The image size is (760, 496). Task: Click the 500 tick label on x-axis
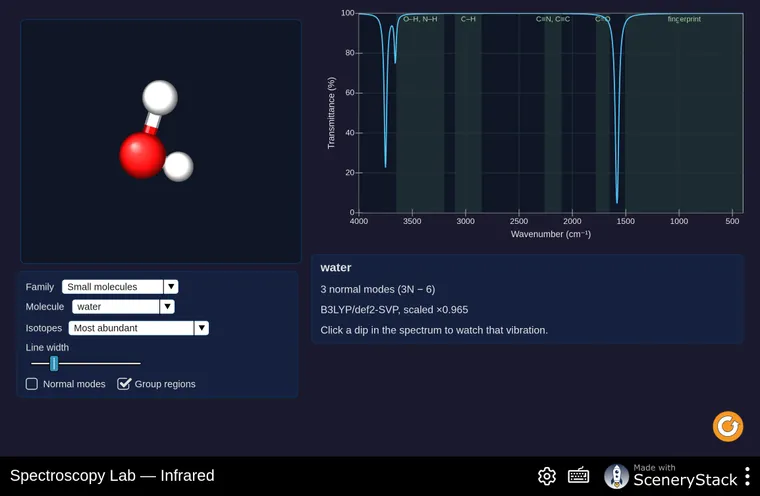coord(732,221)
